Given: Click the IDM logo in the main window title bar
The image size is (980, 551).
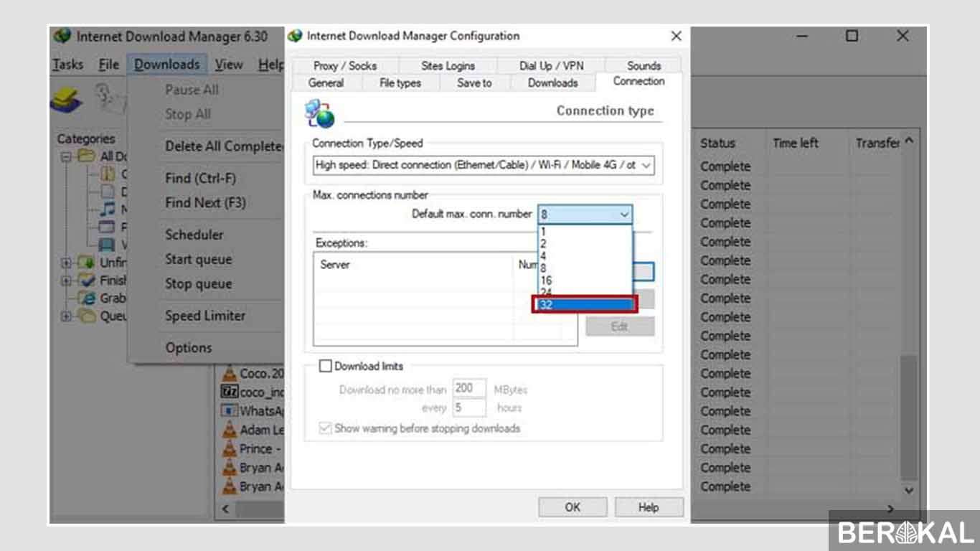Looking at the screenshot, I should coord(62,36).
